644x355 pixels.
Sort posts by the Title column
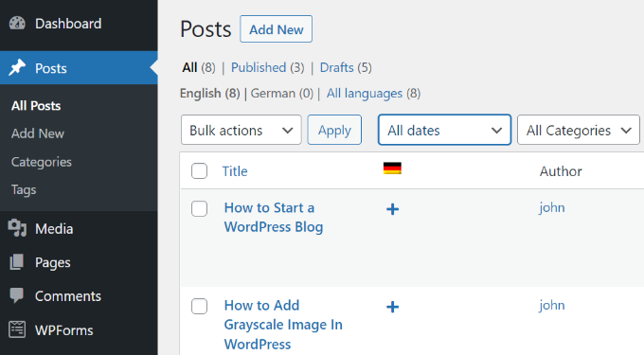coord(235,171)
